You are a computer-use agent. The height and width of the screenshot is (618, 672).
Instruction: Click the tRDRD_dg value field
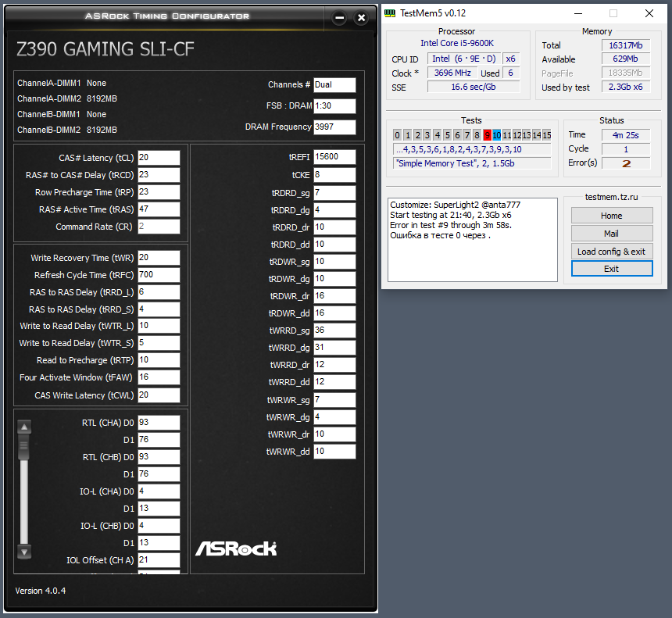pos(334,210)
